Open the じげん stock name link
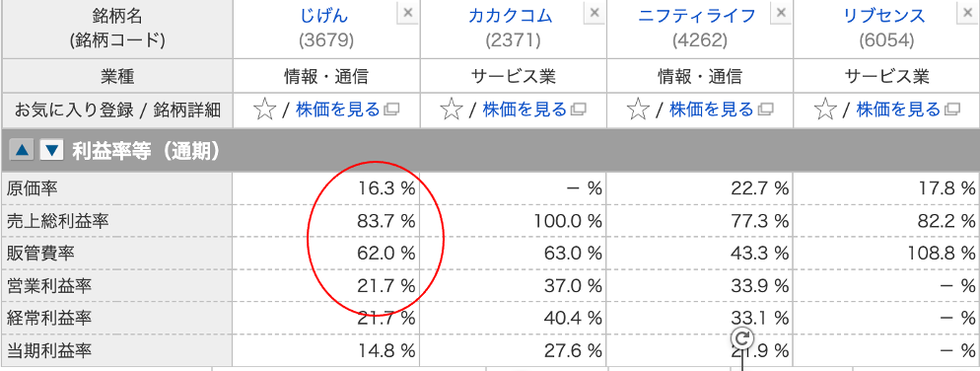Viewport: 980px width, 371px height. 323,15
